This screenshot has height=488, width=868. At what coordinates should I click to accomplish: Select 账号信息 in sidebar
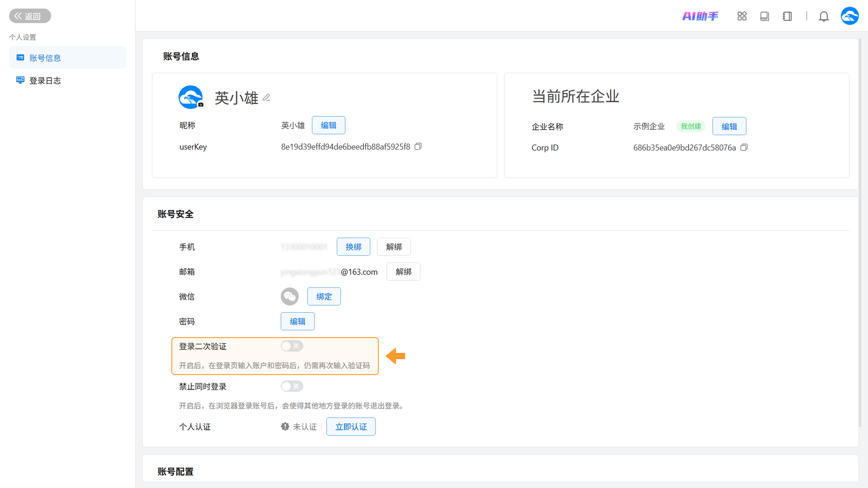pyautogui.click(x=45, y=58)
